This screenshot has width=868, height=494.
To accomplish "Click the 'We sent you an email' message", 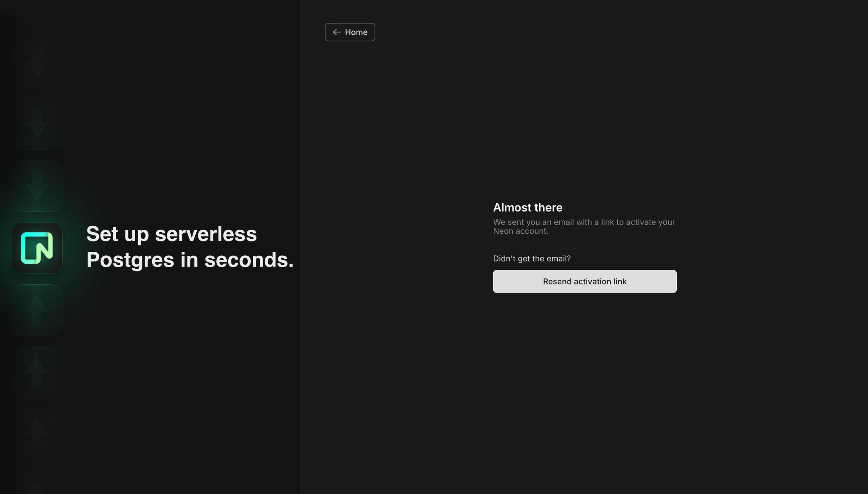I will pyautogui.click(x=584, y=226).
